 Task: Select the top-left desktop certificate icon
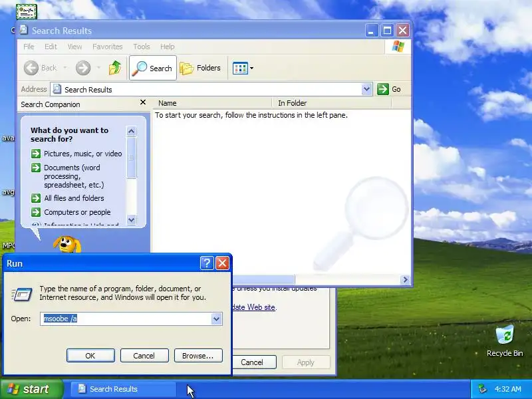pos(27,12)
